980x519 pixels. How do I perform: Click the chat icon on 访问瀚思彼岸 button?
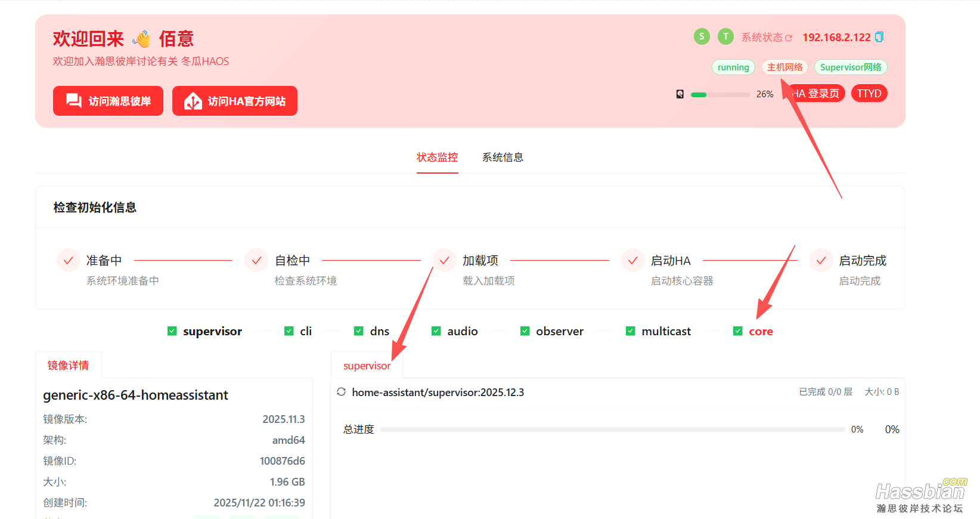pyautogui.click(x=74, y=101)
